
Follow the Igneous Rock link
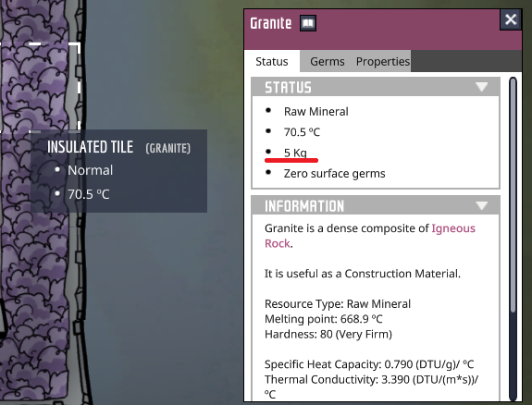coord(370,236)
